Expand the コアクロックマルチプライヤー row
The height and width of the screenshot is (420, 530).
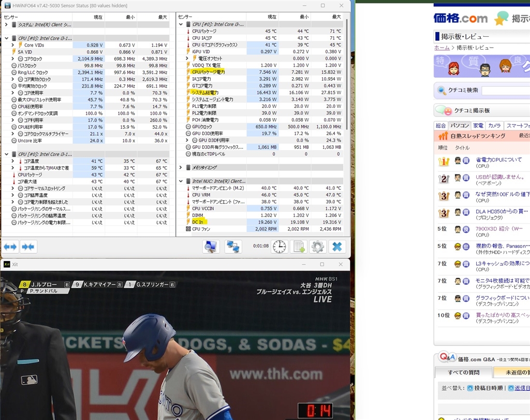coord(13,134)
